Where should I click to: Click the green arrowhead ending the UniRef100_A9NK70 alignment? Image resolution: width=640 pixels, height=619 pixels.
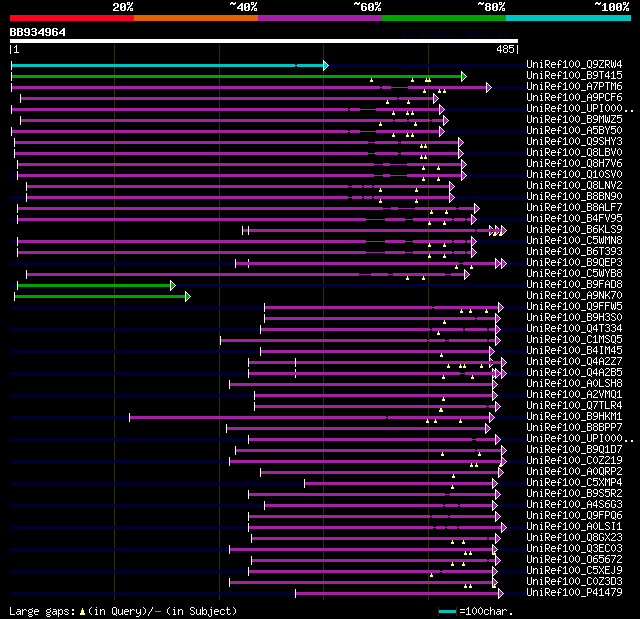click(x=188, y=297)
